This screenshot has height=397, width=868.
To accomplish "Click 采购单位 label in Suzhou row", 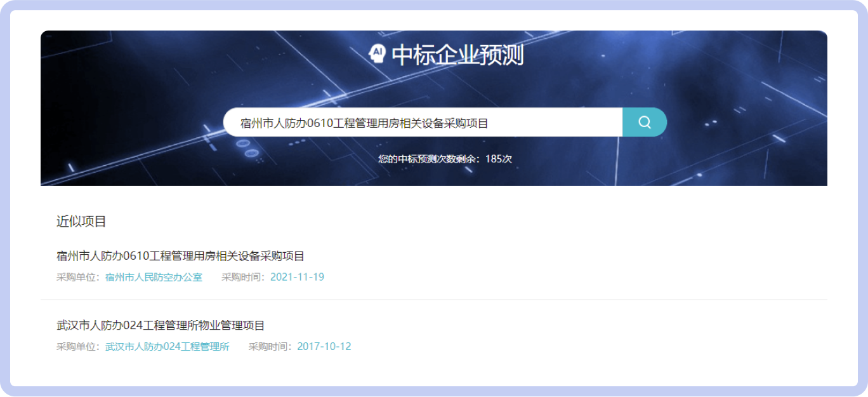I will point(78,277).
